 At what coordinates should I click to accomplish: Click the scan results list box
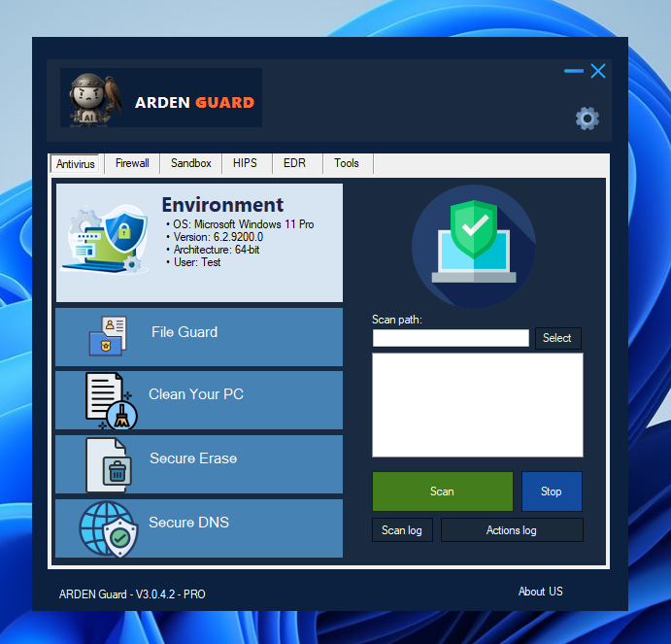click(478, 405)
